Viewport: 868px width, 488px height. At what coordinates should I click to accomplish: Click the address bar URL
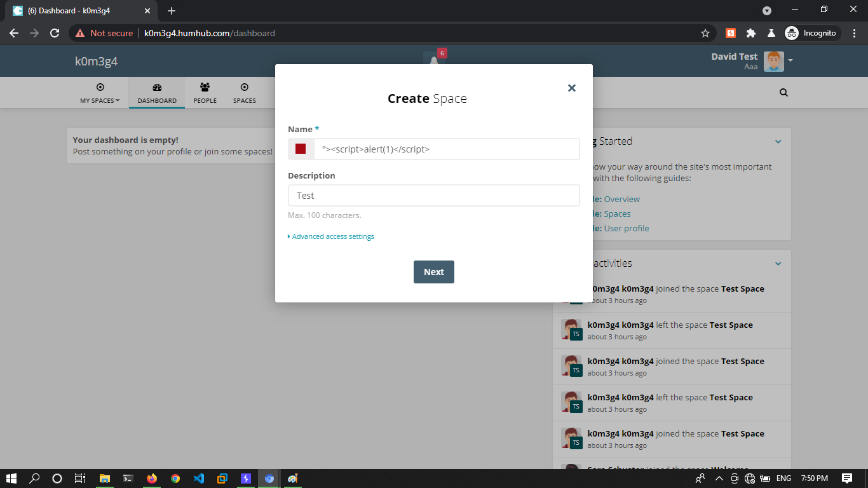pyautogui.click(x=210, y=33)
